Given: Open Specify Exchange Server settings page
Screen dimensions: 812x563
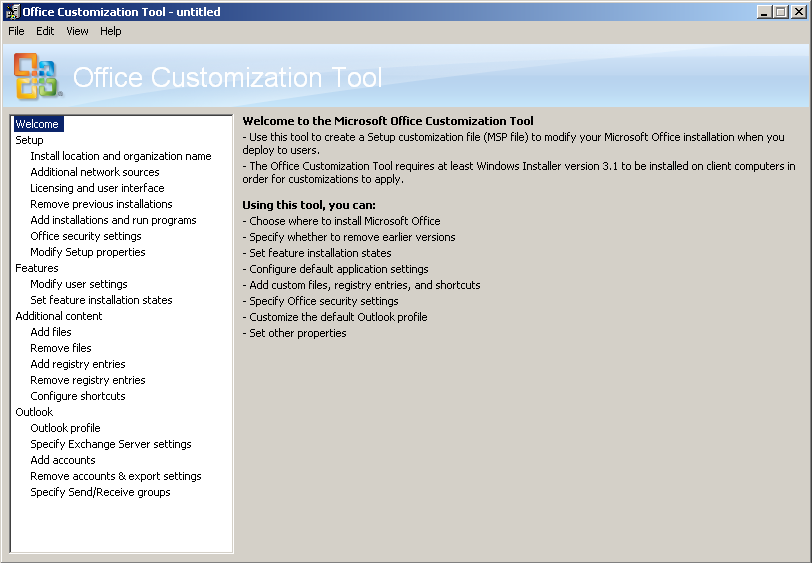Looking at the screenshot, I should pyautogui.click(x=111, y=444).
